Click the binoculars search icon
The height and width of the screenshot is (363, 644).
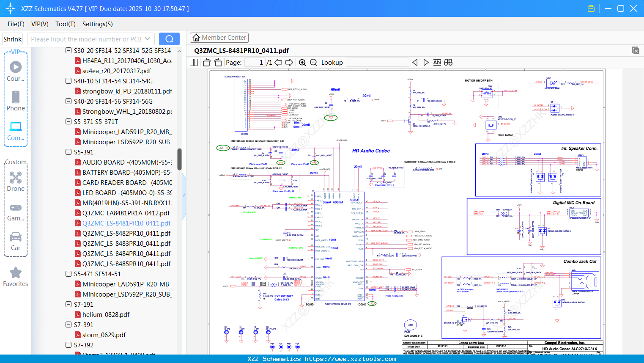tap(448, 63)
